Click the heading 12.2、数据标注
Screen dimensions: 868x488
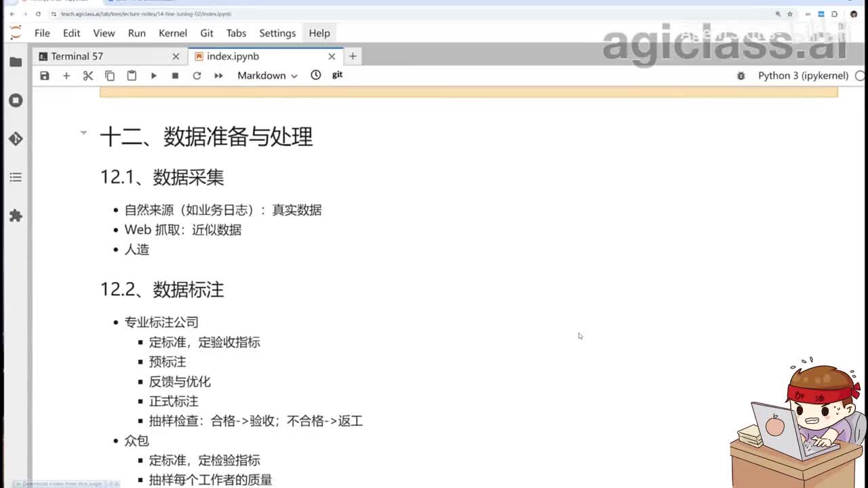[x=162, y=290]
